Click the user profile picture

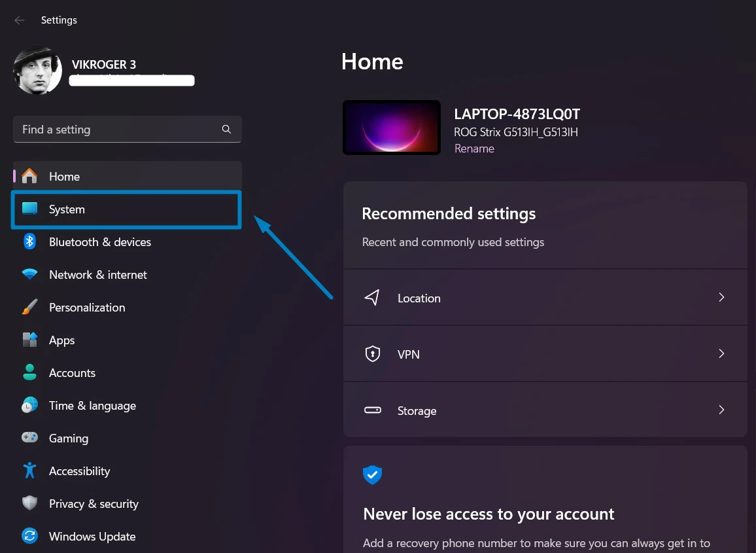[x=38, y=71]
